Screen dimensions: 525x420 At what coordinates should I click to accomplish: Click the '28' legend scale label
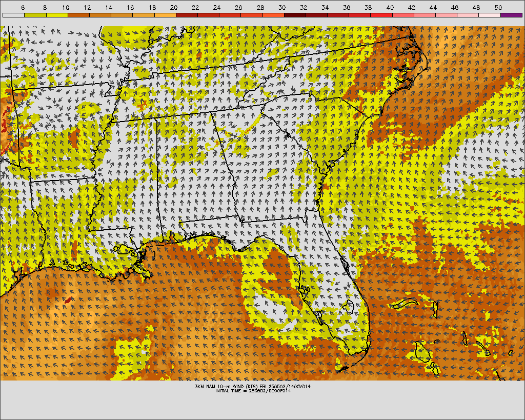click(x=260, y=8)
